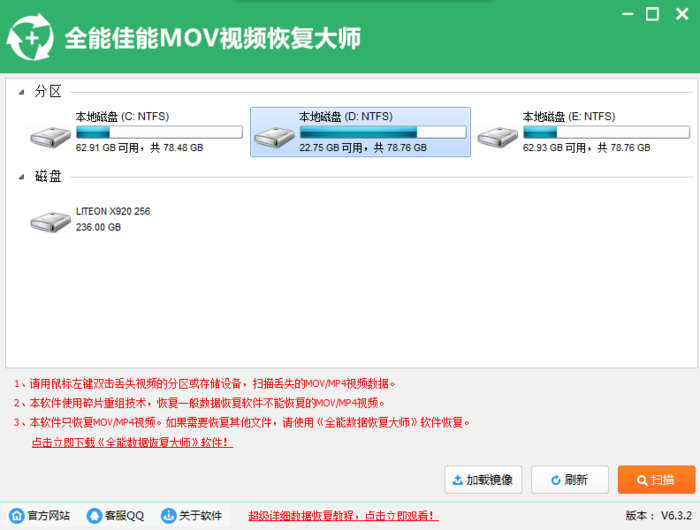The height and width of the screenshot is (530, 700).
Task: Open the 超级详细数据恢复教程 tutorial link
Action: pos(343,516)
